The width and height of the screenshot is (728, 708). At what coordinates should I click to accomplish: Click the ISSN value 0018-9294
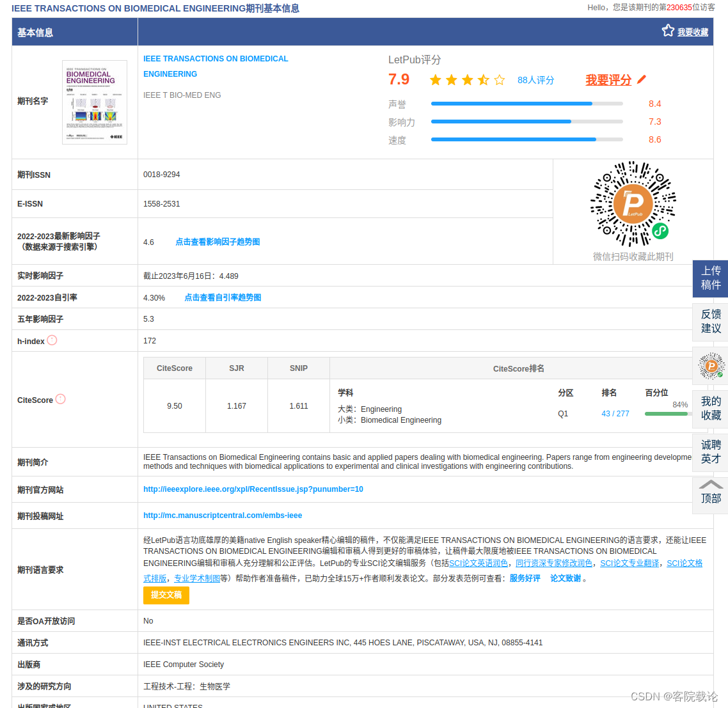[162, 175]
